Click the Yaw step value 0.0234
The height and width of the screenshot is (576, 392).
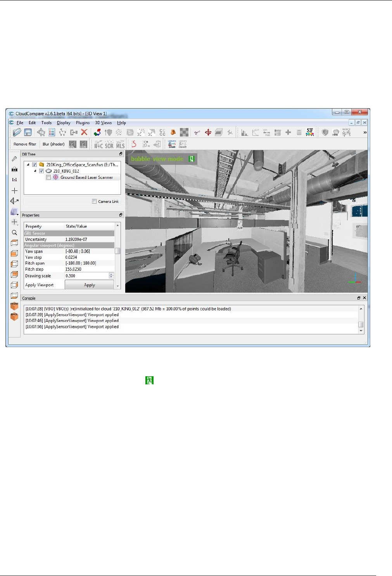click(x=71, y=257)
